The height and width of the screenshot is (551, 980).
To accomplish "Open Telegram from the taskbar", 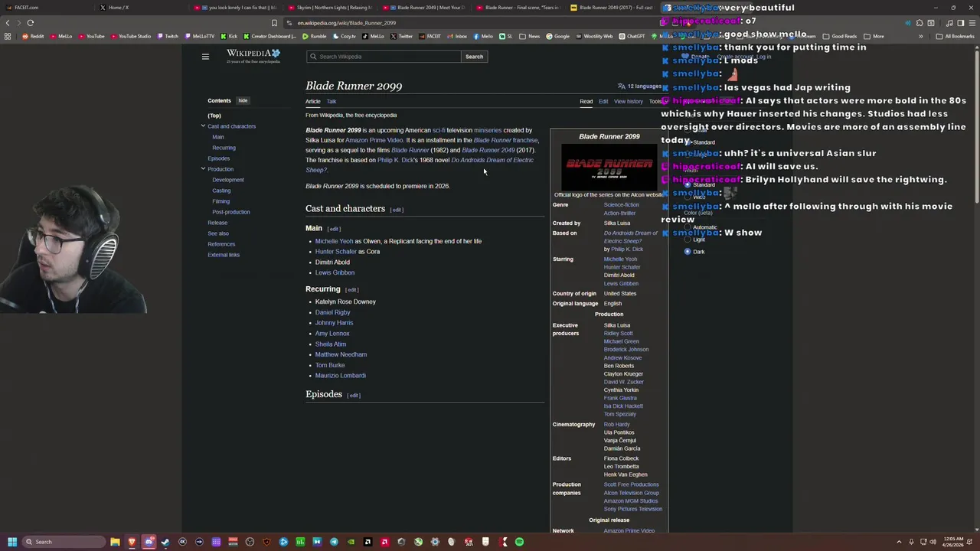I will (x=334, y=542).
